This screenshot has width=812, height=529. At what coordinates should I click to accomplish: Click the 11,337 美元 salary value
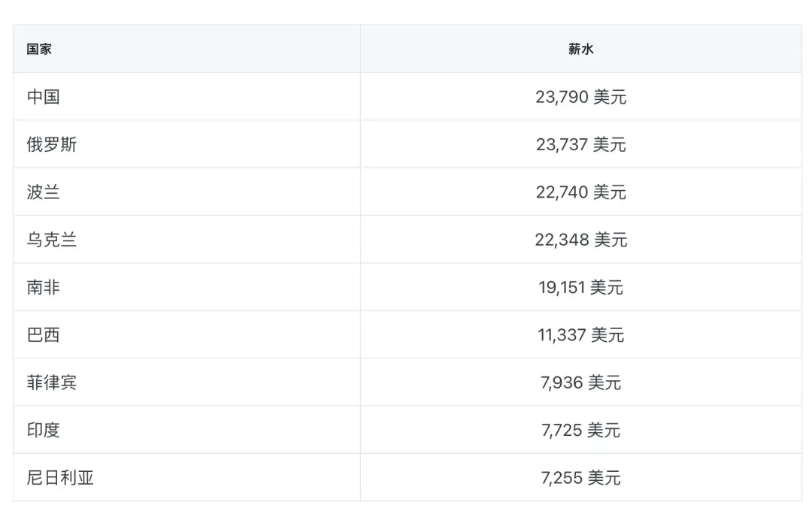[x=580, y=335]
